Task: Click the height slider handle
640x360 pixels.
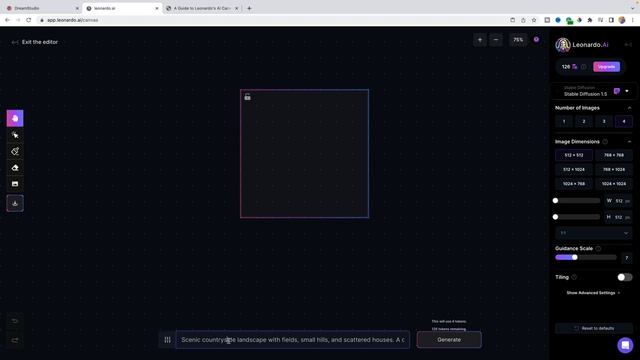Action: pyautogui.click(x=556, y=217)
